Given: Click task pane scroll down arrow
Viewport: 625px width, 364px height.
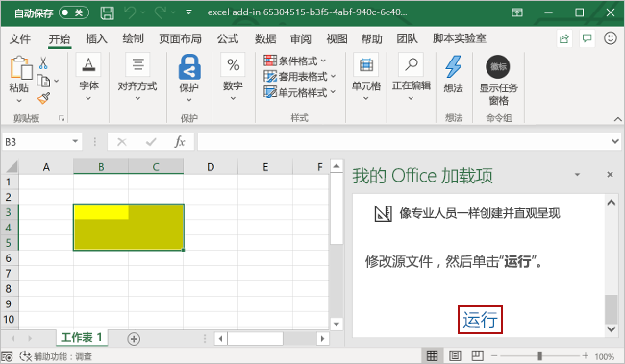Looking at the screenshot, I should pyautogui.click(x=611, y=329).
